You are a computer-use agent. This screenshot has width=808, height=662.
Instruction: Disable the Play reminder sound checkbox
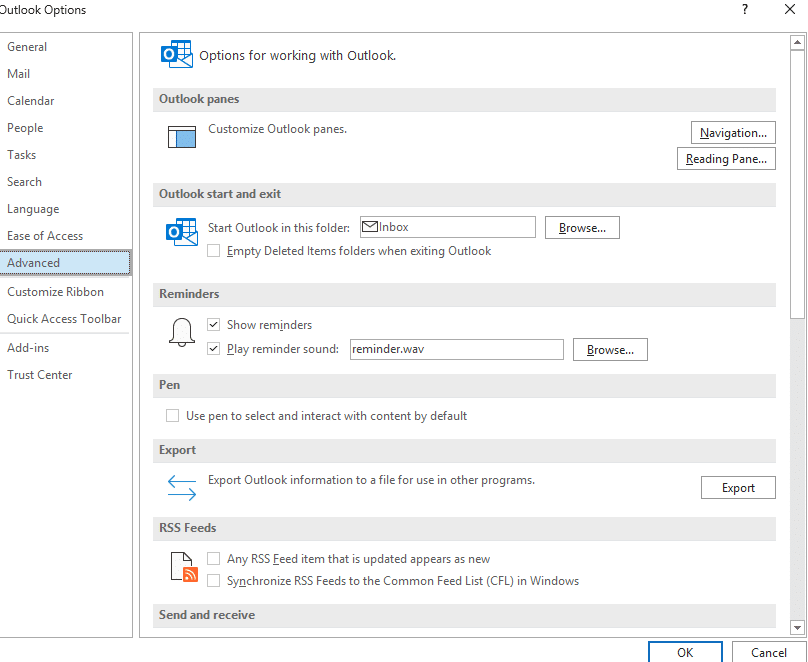point(214,349)
